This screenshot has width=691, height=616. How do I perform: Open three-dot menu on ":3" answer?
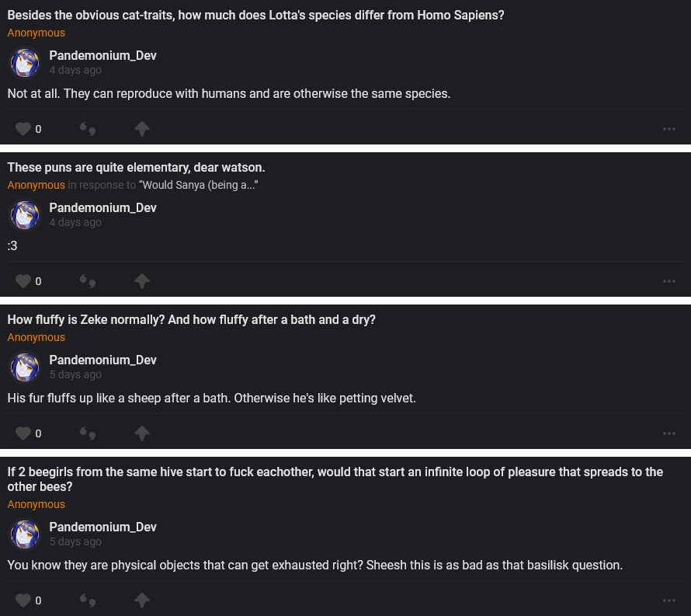tap(669, 281)
